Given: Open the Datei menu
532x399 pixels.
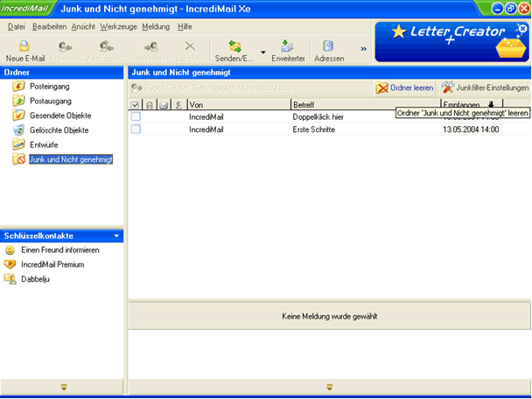Looking at the screenshot, I should [17, 26].
